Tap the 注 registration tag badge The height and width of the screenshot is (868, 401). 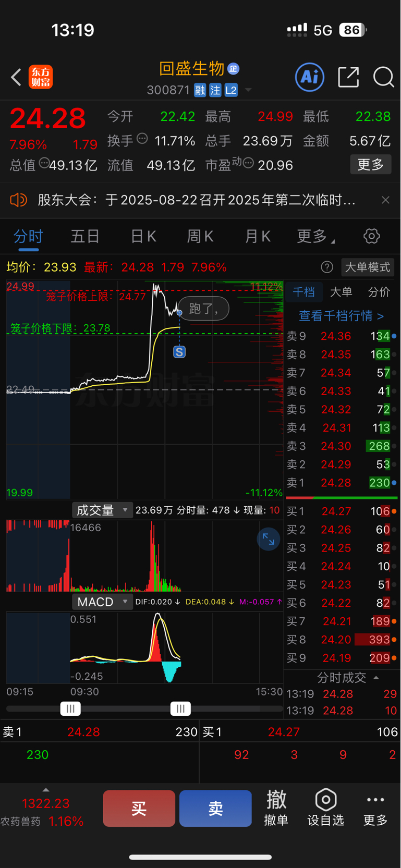215,91
